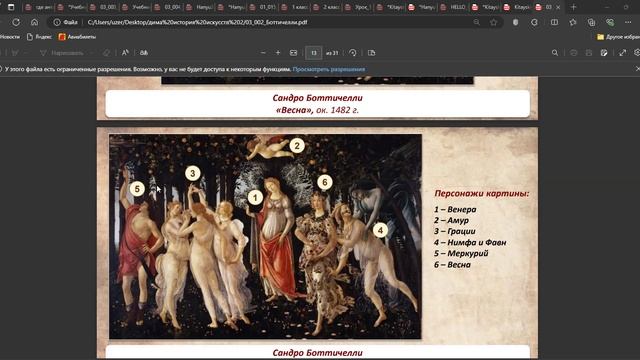Open the split screen icon

pos(554,22)
